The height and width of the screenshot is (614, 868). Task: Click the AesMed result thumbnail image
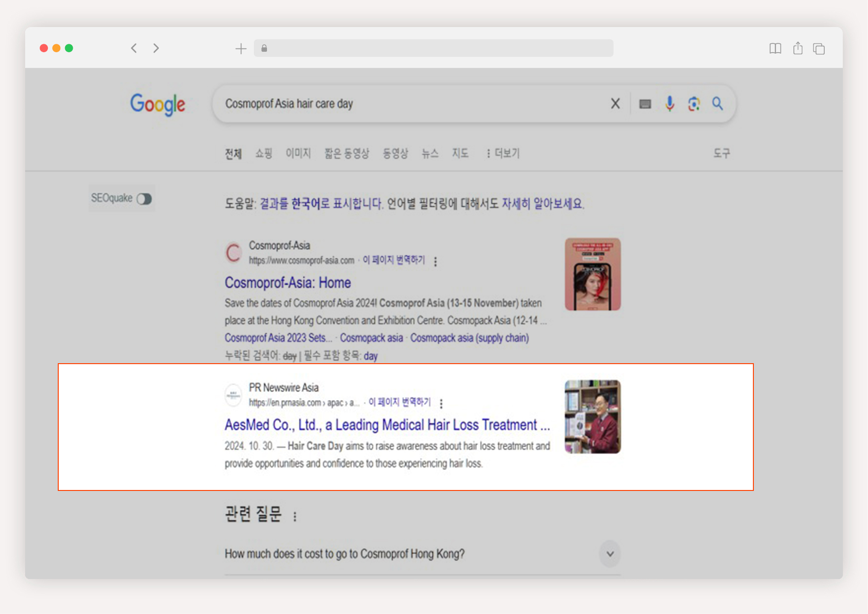click(593, 416)
